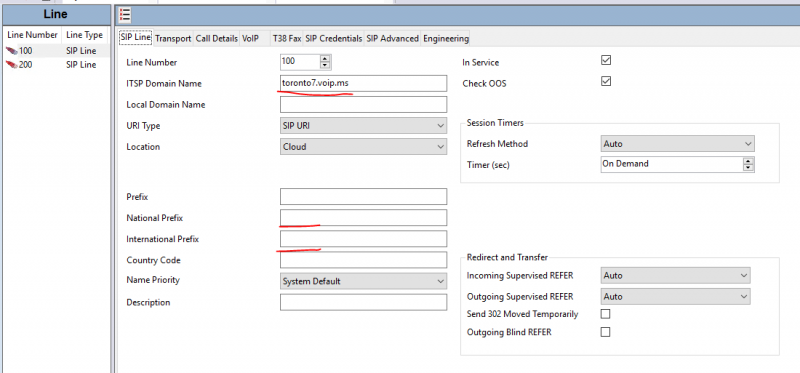Viewport: 800px width, 373px height.
Task: Increase the Timer (sec) value
Action: (x=748, y=161)
